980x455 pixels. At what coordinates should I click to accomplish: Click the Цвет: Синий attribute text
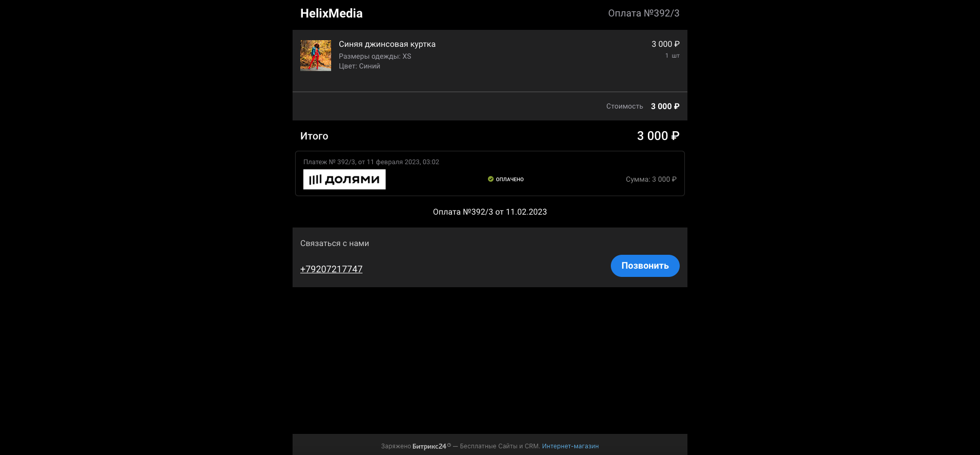click(x=359, y=66)
